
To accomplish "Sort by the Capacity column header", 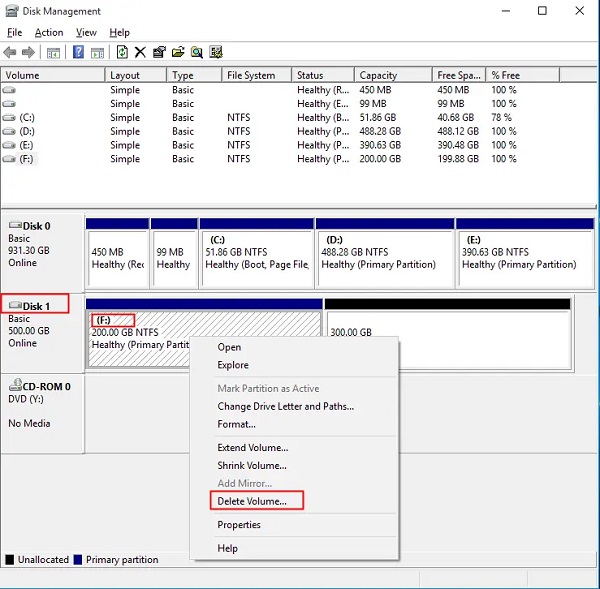I will 378,75.
